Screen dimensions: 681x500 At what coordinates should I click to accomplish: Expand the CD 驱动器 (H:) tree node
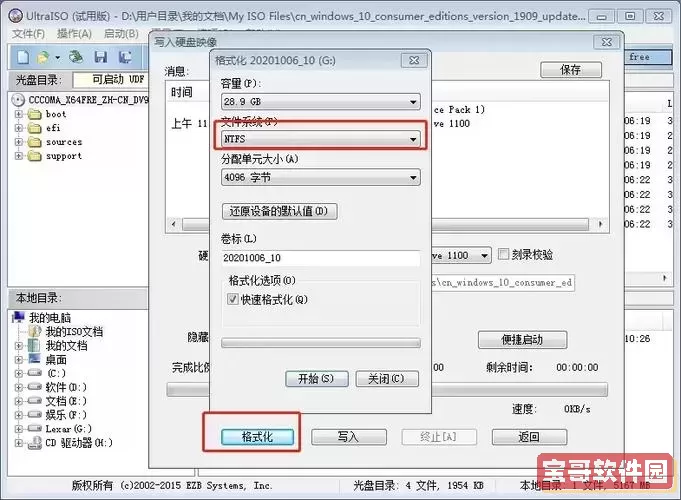[18, 443]
